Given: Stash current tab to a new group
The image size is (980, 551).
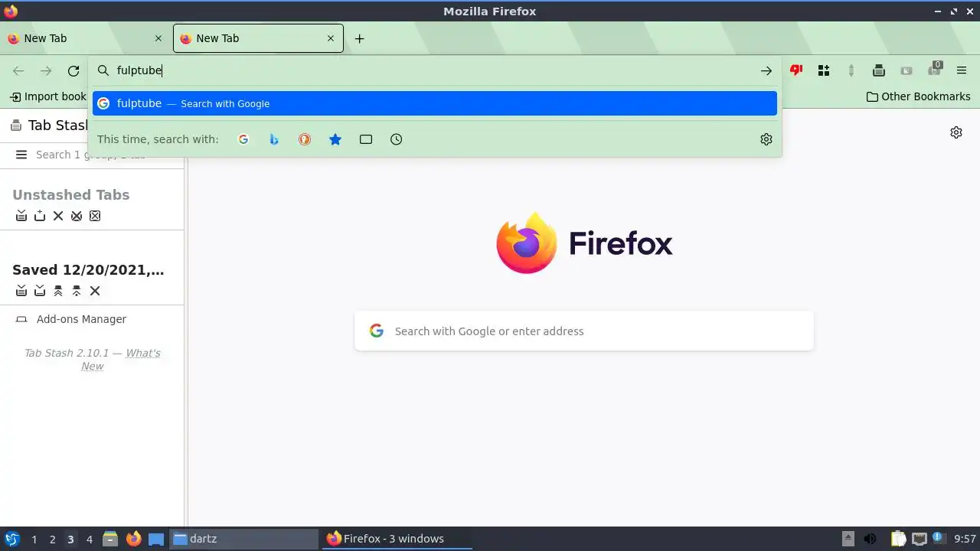Looking at the screenshot, I should [x=40, y=216].
